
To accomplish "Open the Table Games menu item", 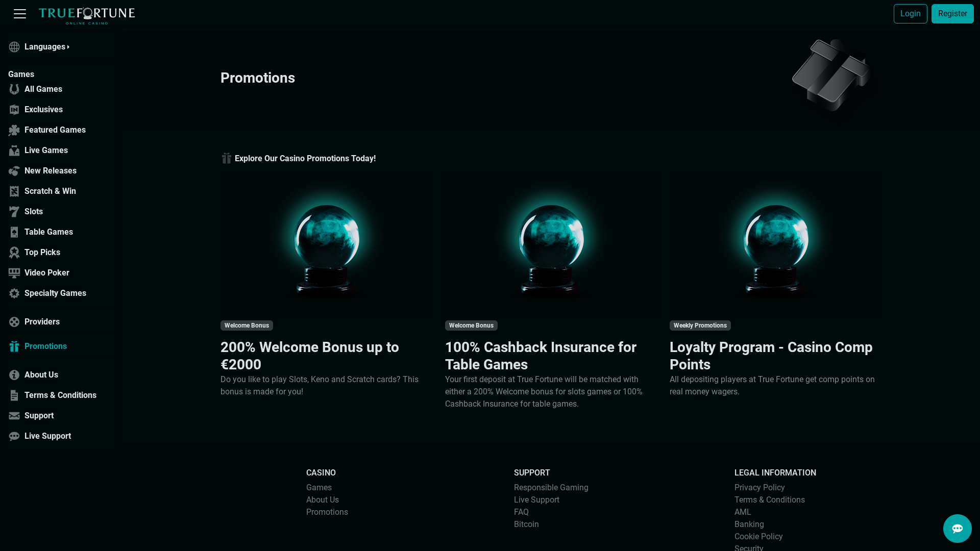I will click(48, 232).
